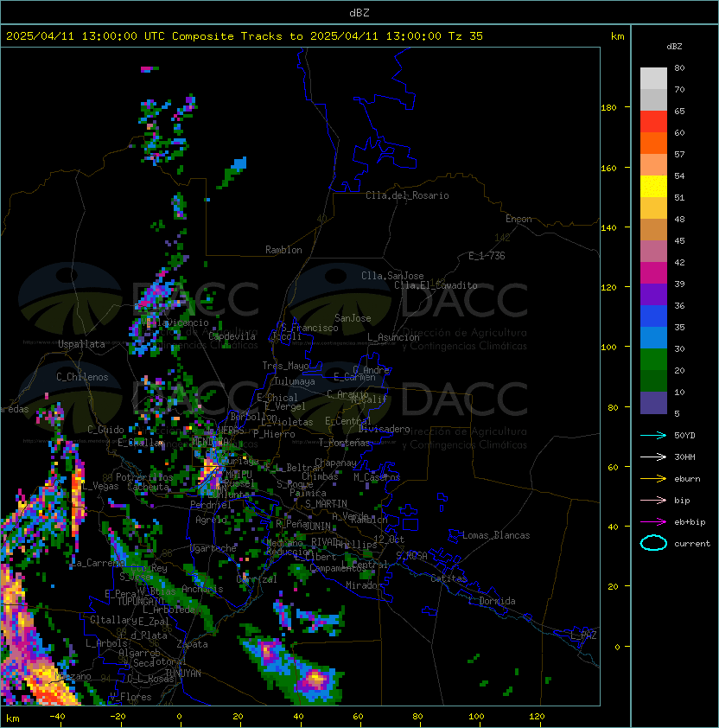Click the light gray 80 dBZ swatch
This screenshot has width=719, height=728.
tap(653, 78)
